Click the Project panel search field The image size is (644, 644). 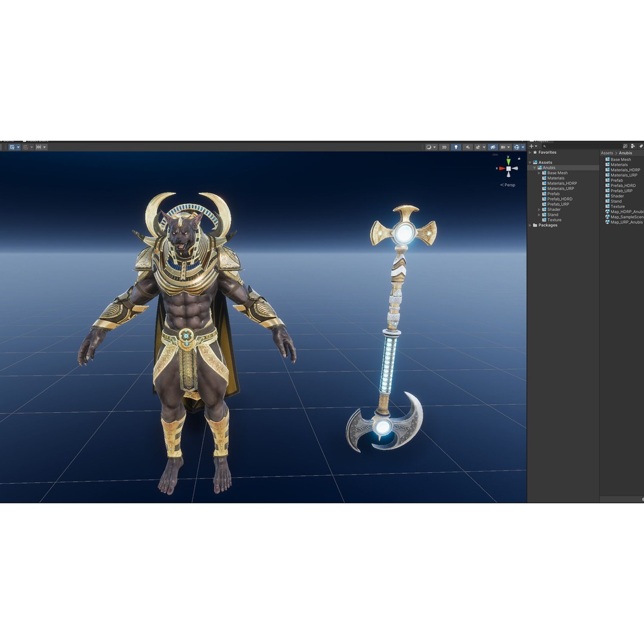coord(583,146)
